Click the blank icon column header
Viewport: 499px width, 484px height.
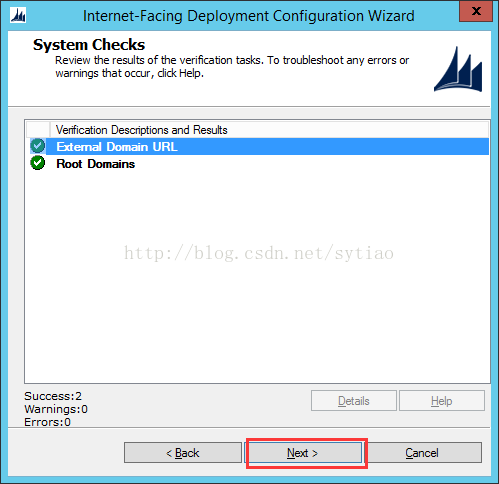click(x=38, y=130)
